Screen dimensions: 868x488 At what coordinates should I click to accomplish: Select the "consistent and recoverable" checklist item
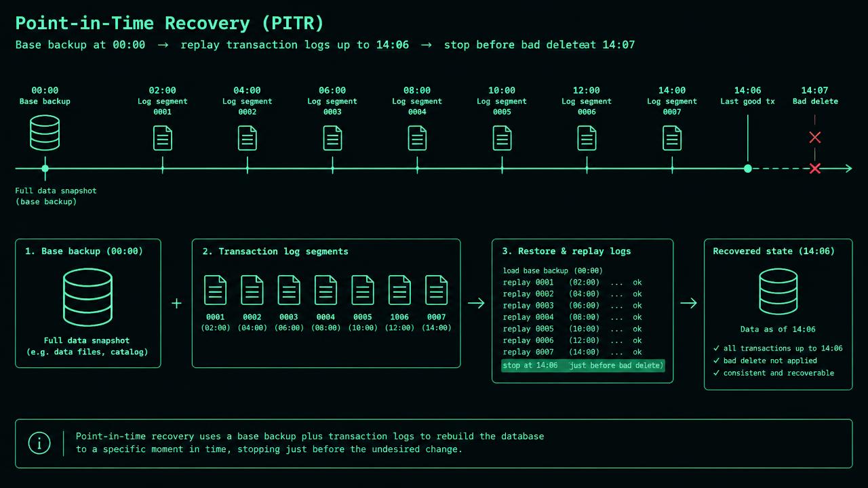point(774,373)
